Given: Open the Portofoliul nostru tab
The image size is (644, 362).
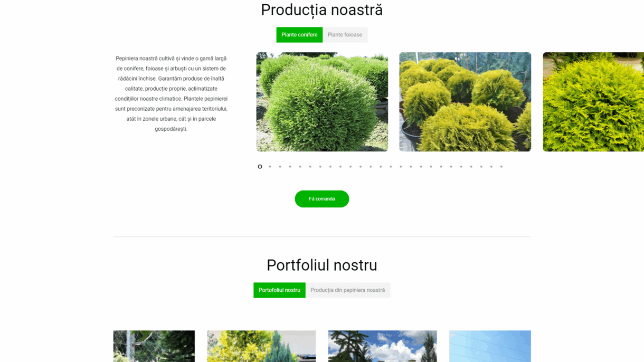Looking at the screenshot, I should tap(279, 290).
